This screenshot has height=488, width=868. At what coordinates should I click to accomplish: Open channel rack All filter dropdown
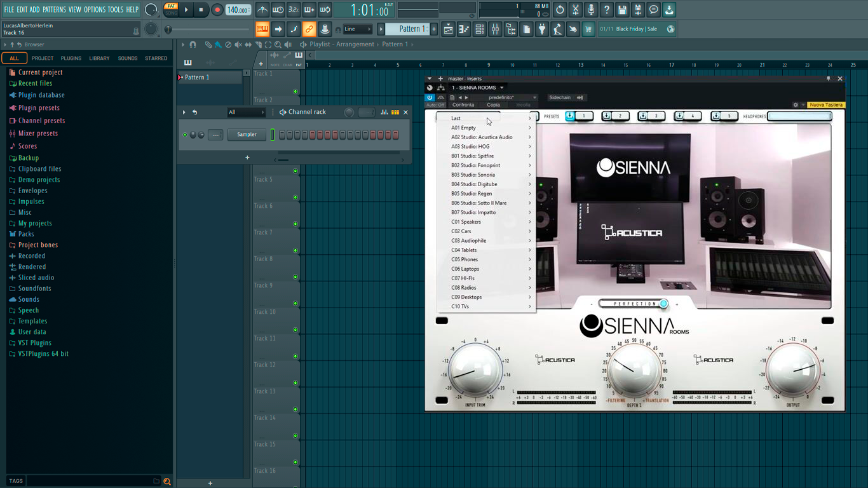coord(246,112)
